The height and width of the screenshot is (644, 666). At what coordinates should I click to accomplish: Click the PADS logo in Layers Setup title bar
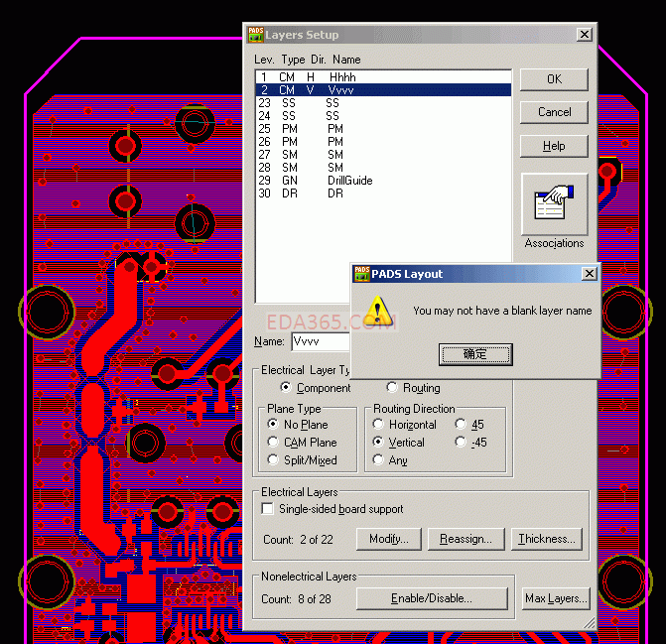tap(256, 35)
